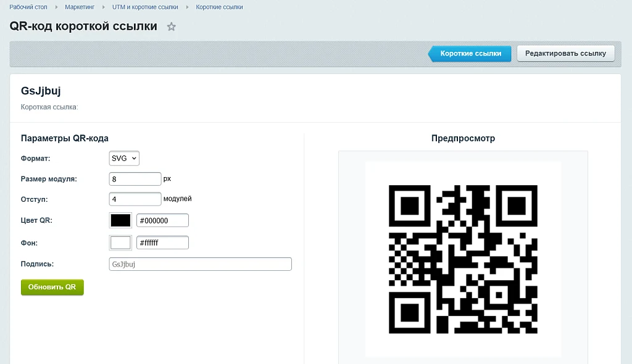Open UTM и короткие ссылки breadcrumb
Viewport: 632px width, 364px height.
click(145, 7)
